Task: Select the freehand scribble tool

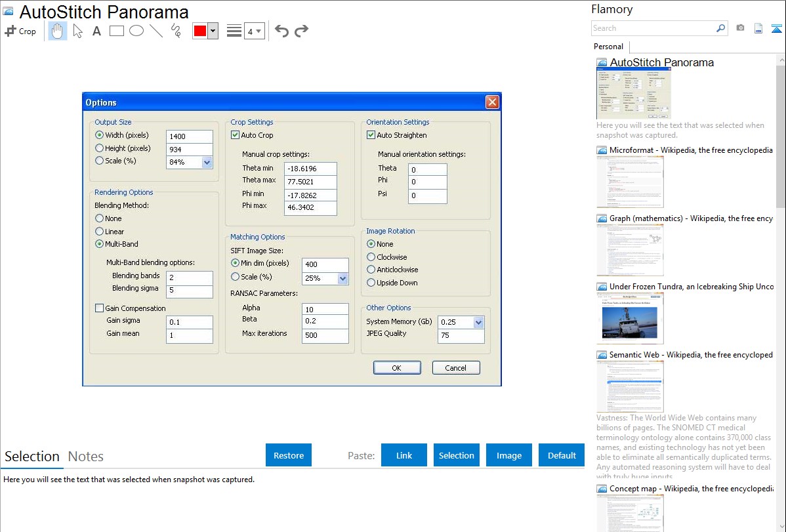Action: (176, 31)
